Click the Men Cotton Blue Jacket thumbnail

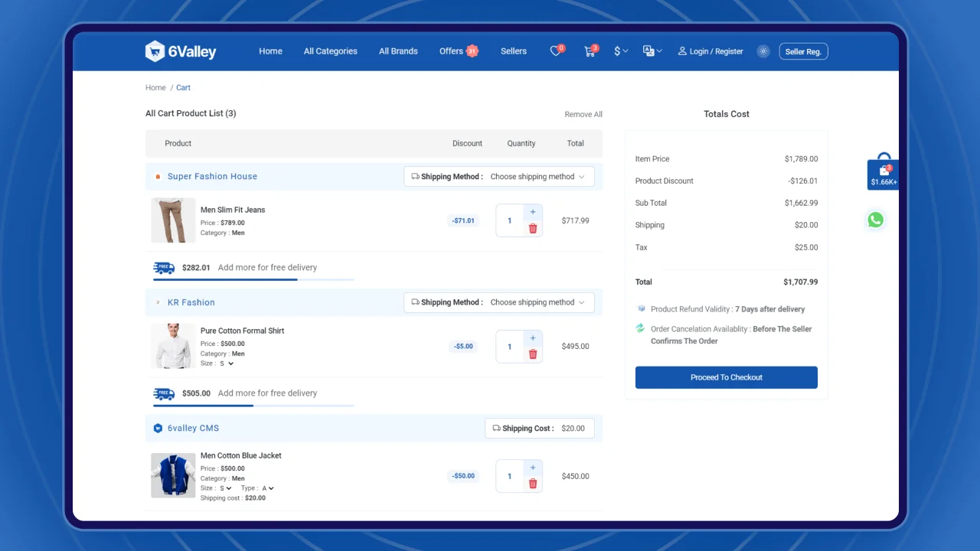pos(173,475)
